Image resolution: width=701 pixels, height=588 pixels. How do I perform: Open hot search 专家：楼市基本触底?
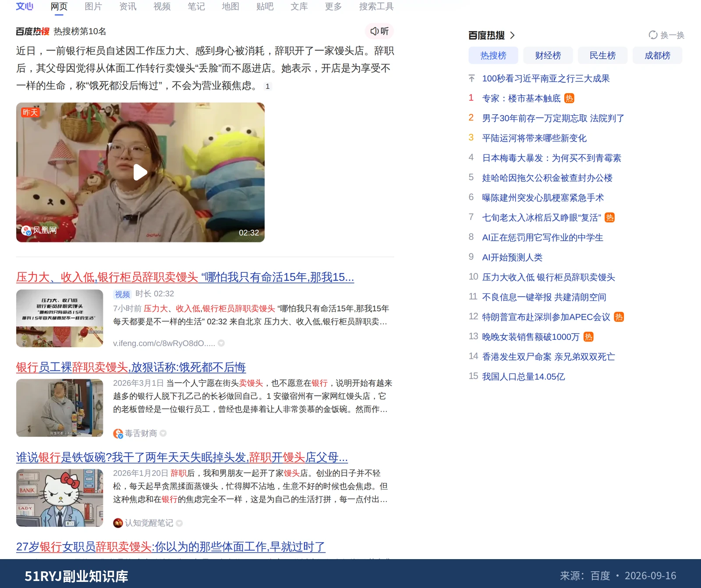[521, 99]
